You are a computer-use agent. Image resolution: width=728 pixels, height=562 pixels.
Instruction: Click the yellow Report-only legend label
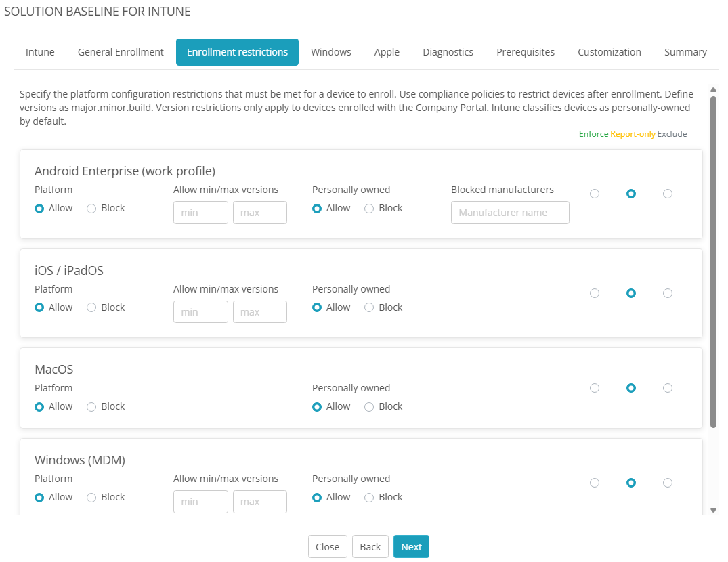pyautogui.click(x=633, y=133)
